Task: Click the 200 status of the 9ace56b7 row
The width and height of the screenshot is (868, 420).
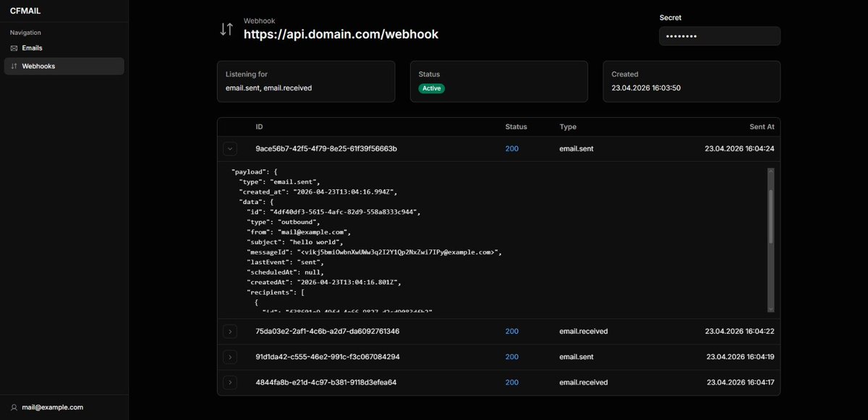Action: pos(512,149)
